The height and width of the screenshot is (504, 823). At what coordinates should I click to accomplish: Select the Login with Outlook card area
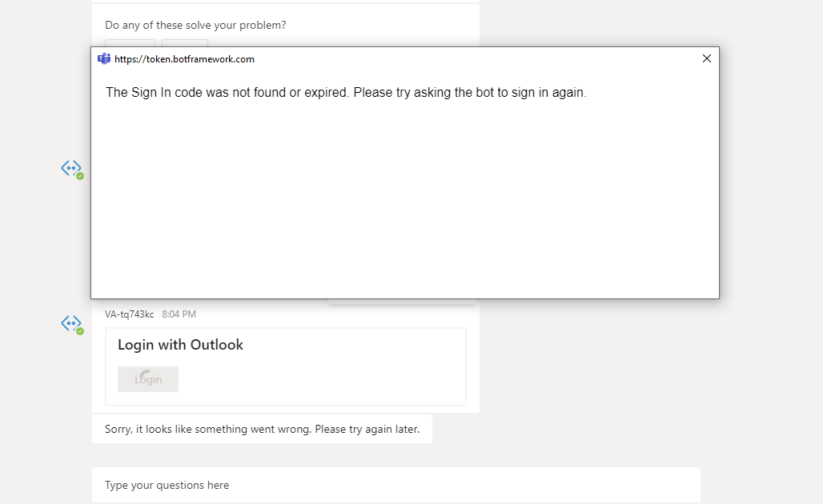286,366
